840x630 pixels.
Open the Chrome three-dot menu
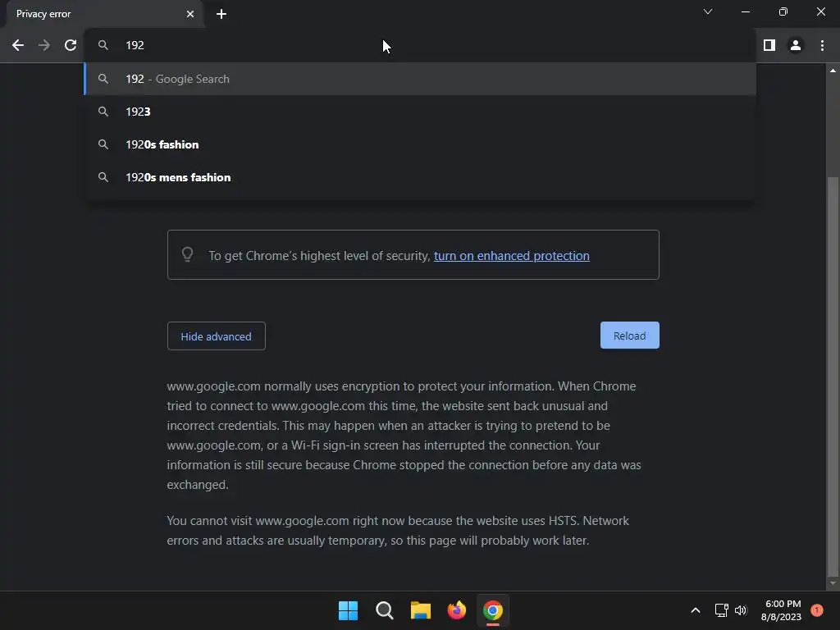[x=822, y=45]
